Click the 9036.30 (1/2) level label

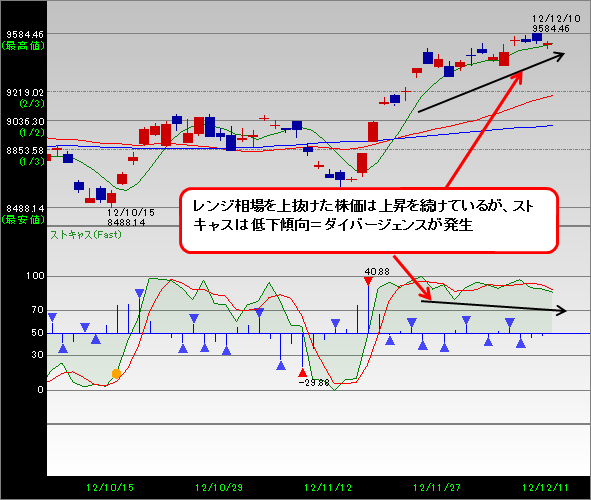point(25,127)
